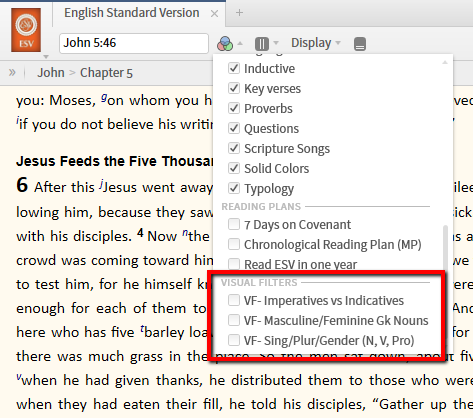This screenshot has height=418, width=473.
Task: Expand the Display dropdown menu
Action: (316, 43)
